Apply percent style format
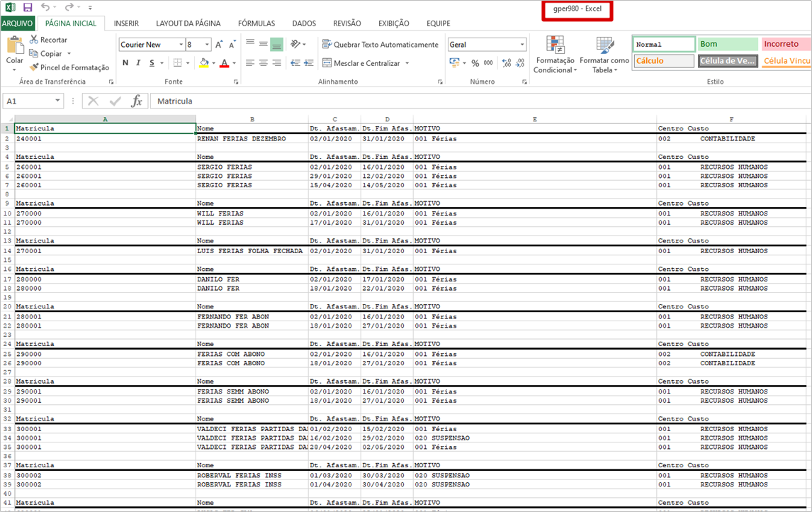812x512 pixels. [x=475, y=63]
